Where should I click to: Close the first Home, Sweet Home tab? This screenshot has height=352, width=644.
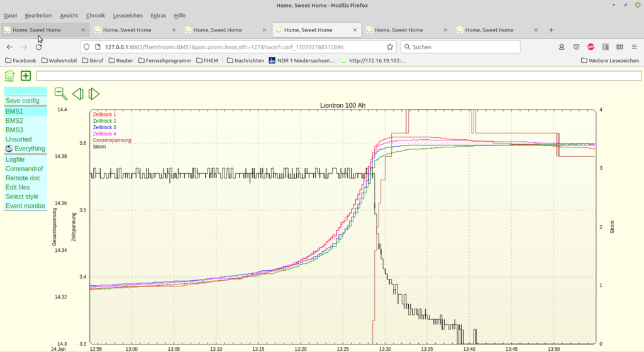point(84,30)
